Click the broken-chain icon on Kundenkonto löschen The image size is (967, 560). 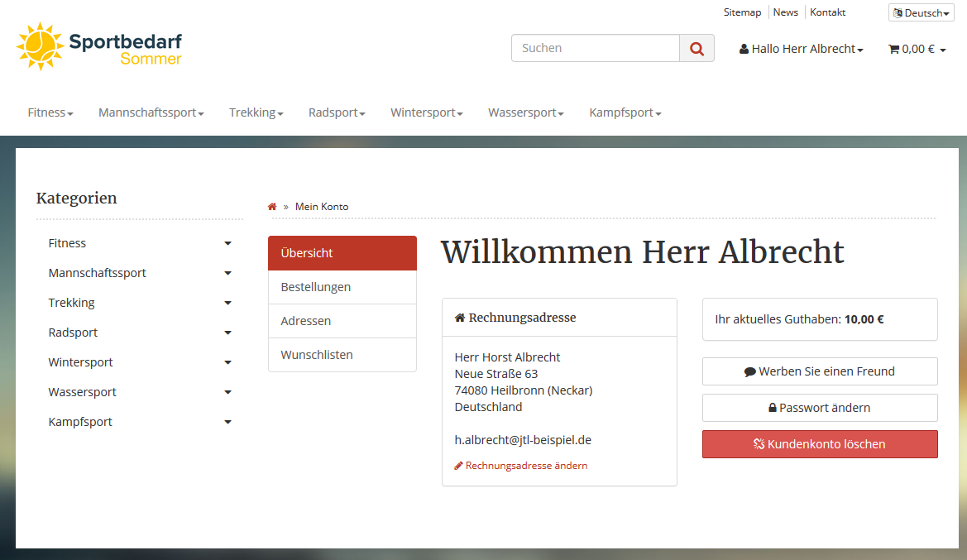click(758, 444)
